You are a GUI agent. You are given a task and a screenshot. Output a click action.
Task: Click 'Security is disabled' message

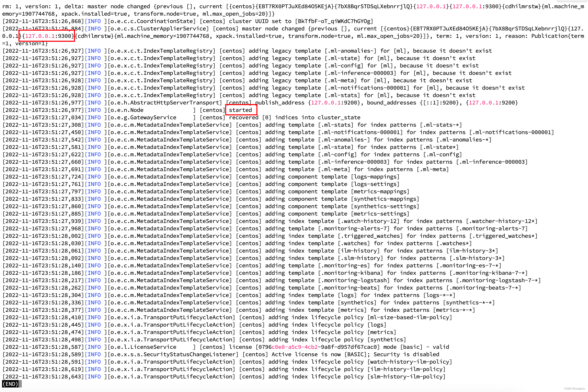406,355
